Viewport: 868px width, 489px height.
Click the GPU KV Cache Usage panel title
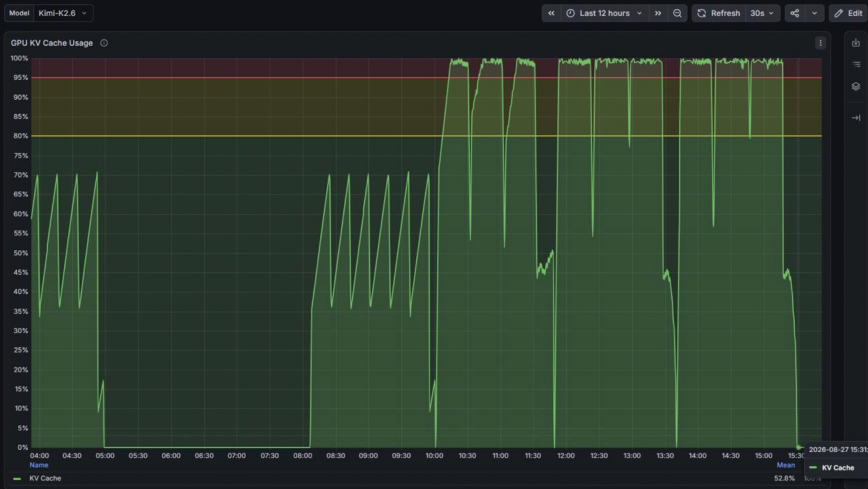52,43
